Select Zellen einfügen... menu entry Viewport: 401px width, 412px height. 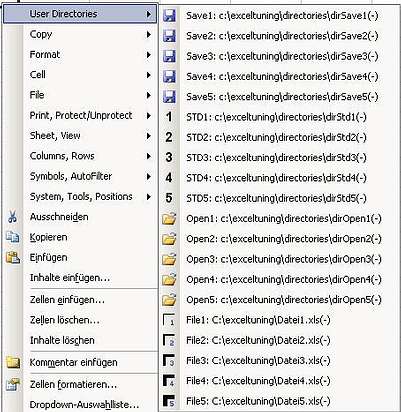67,300
